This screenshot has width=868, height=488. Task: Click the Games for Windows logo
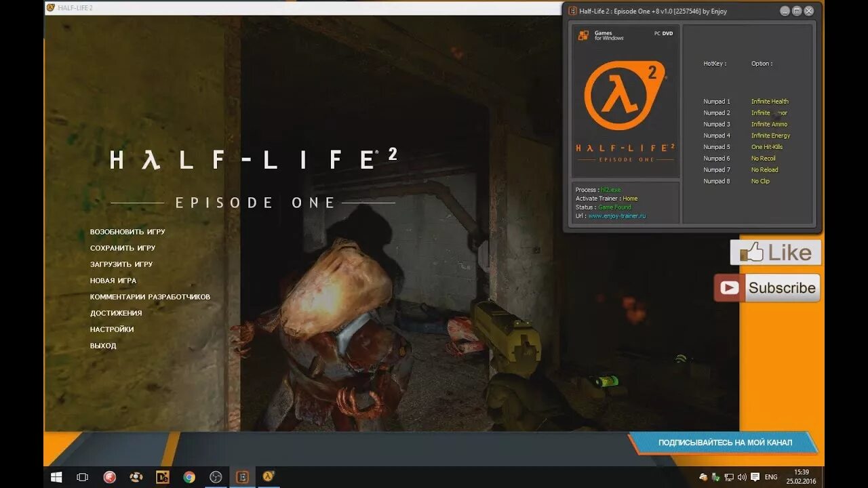(x=601, y=35)
